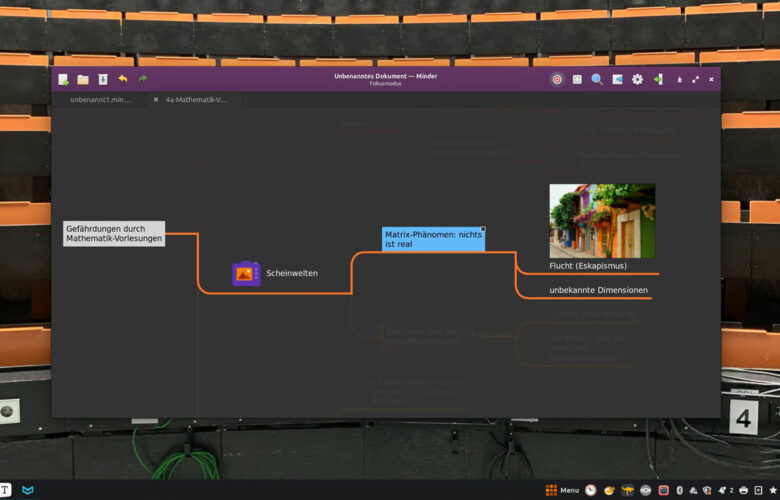
Task: Select the Scheinwelten node
Action: tap(292, 273)
